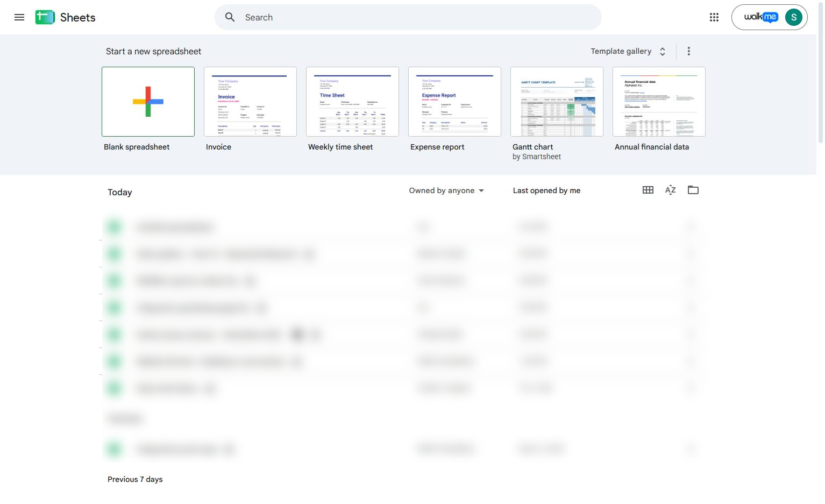The image size is (825, 504).
Task: Click the by Smartsheet text
Action: [537, 157]
